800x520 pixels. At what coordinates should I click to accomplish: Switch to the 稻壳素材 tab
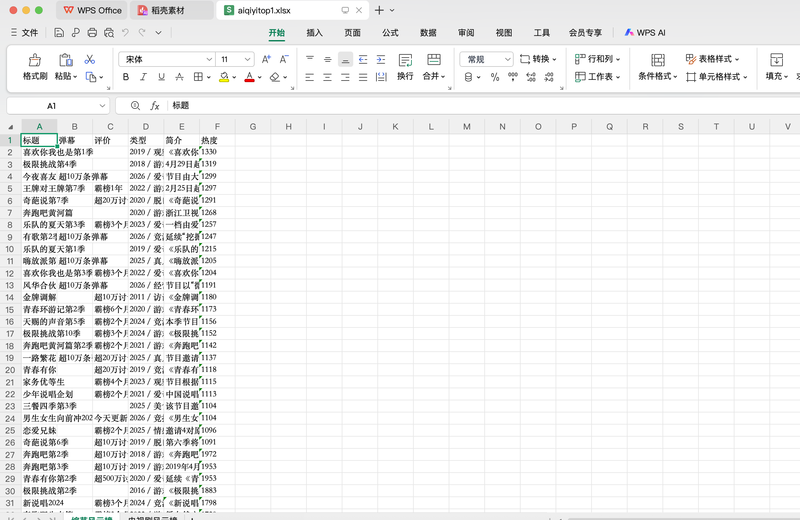(171, 10)
